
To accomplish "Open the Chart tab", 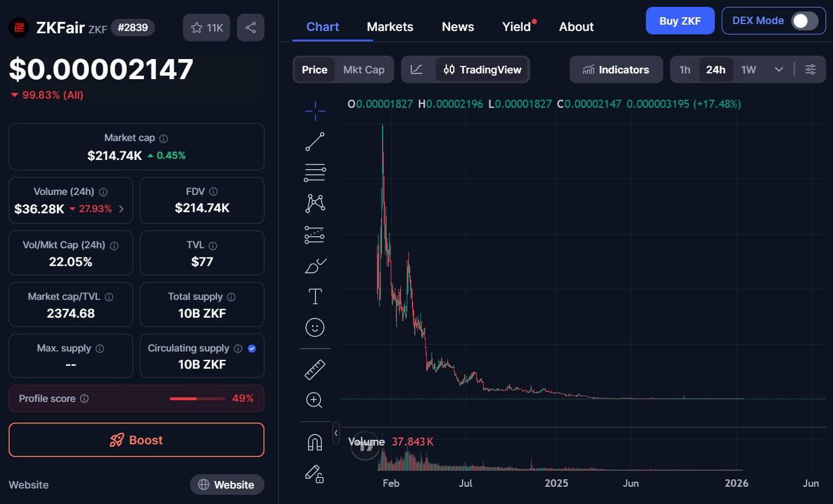I will tap(323, 27).
